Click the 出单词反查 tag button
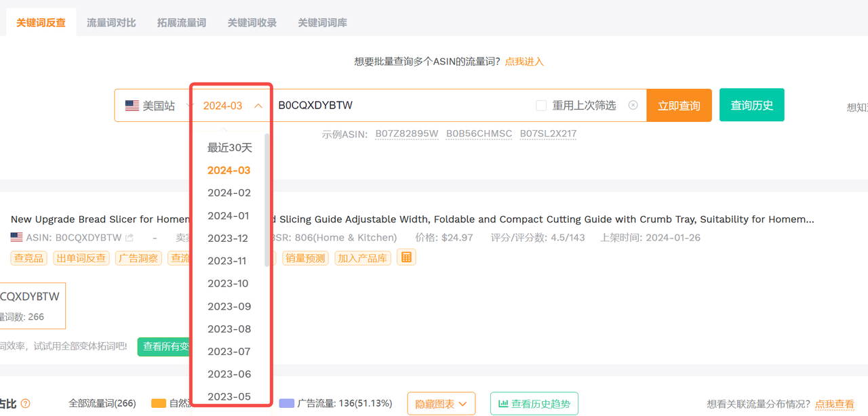 [x=81, y=258]
